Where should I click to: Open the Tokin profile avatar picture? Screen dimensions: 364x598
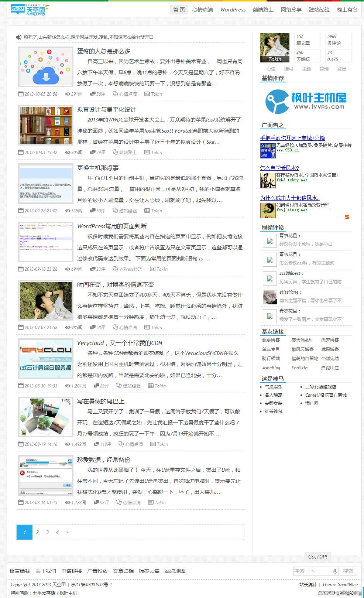pyautogui.click(x=274, y=48)
